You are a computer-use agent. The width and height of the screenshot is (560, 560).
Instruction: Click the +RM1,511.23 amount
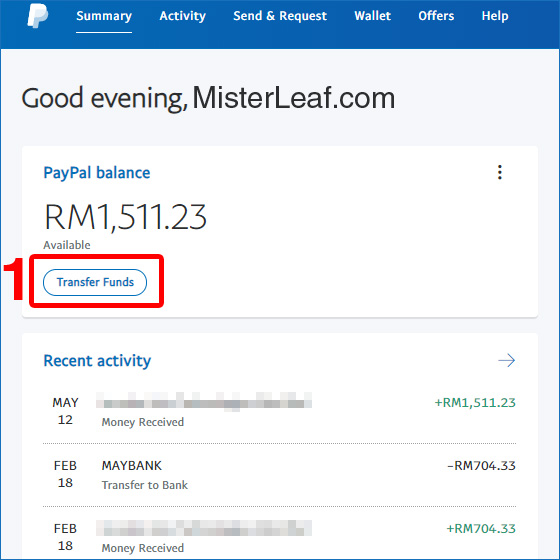point(475,402)
